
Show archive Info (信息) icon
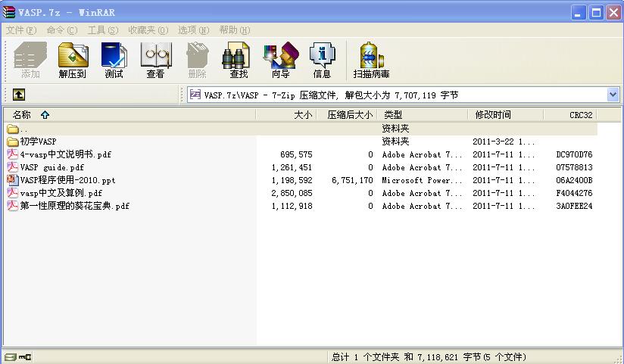pos(322,60)
